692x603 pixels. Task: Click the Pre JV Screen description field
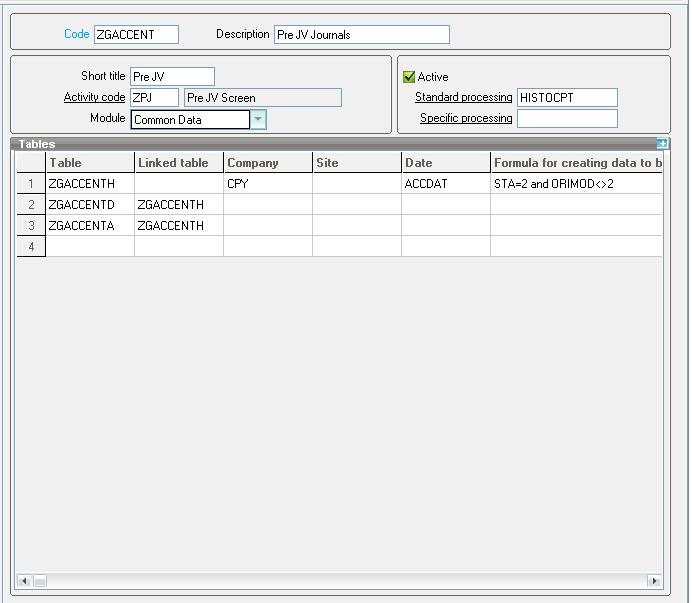[x=263, y=98]
